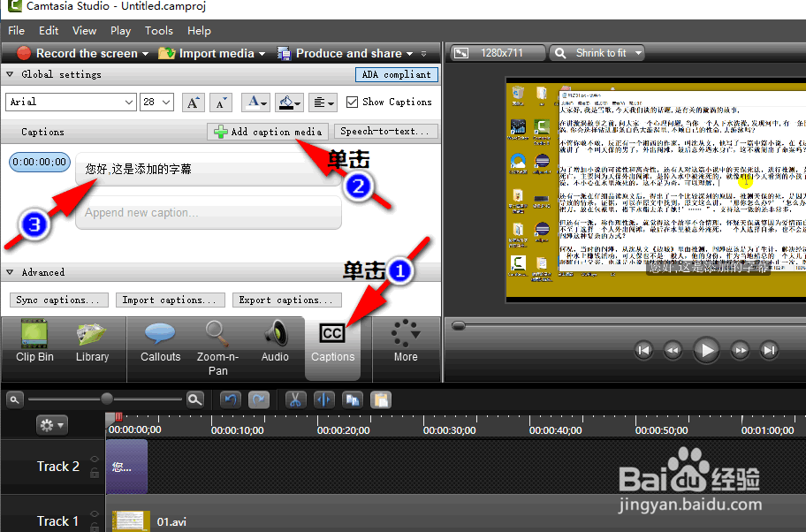Expand the Advanced section
The image size is (806, 532).
pyautogui.click(x=10, y=272)
